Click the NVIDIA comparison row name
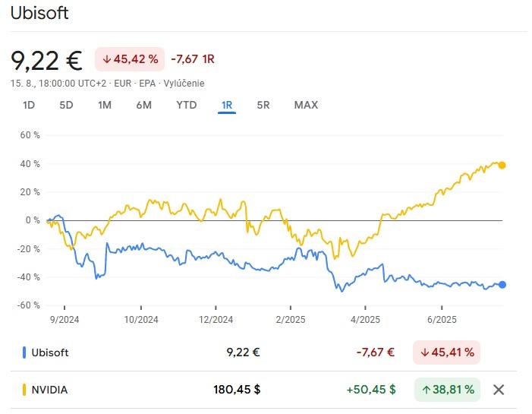532x414 pixels. click(49, 390)
